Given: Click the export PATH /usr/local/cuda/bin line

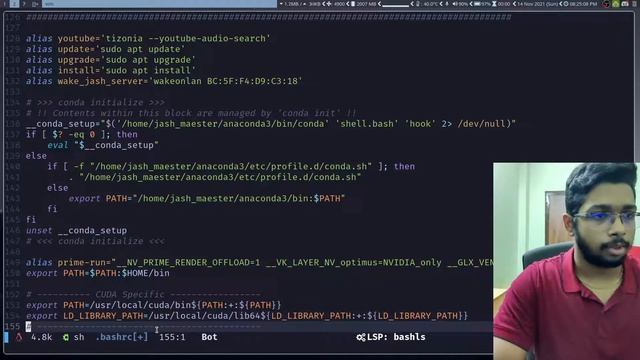Looking at the screenshot, I should click(153, 305).
